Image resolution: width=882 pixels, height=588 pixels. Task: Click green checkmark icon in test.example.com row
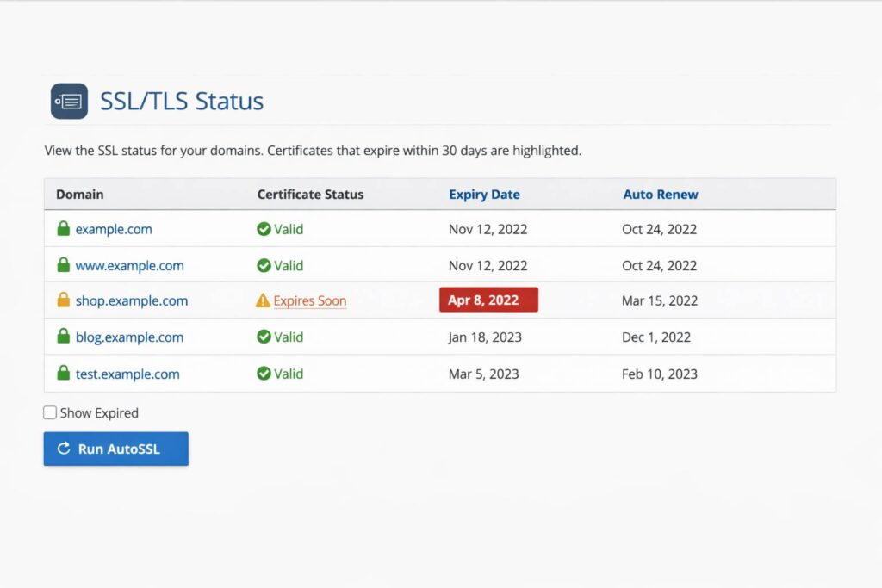click(x=264, y=374)
